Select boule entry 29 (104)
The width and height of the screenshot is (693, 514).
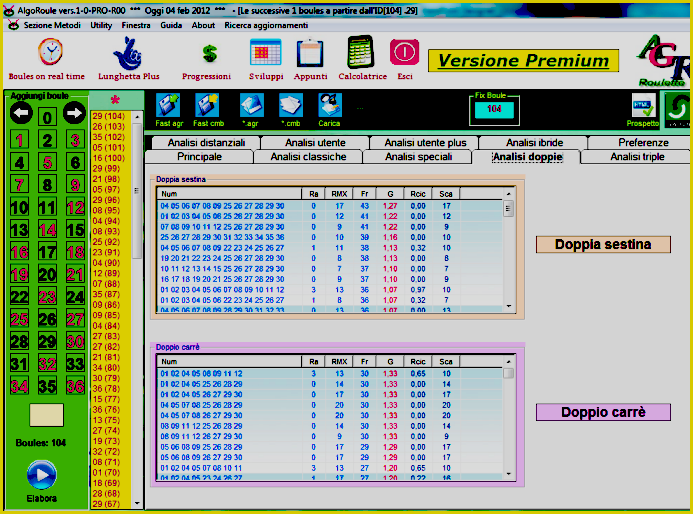pos(109,116)
